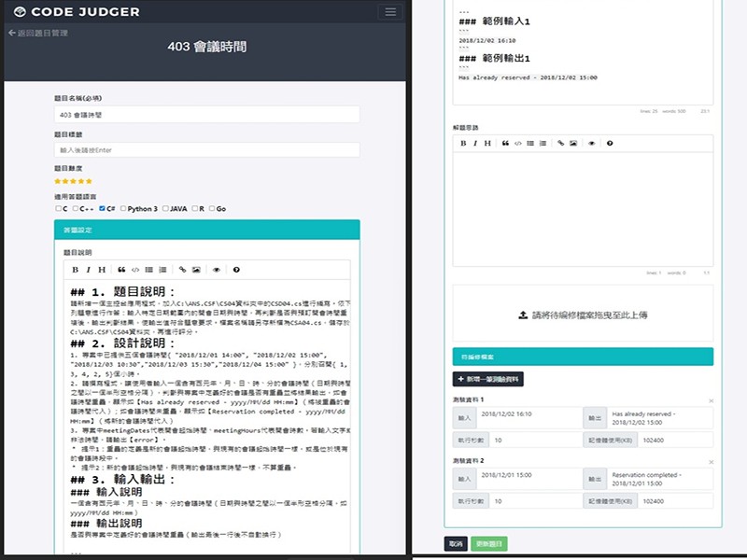This screenshot has height=560, width=747.
Task: Click into the empty solution hints text area
Action: tap(583, 209)
